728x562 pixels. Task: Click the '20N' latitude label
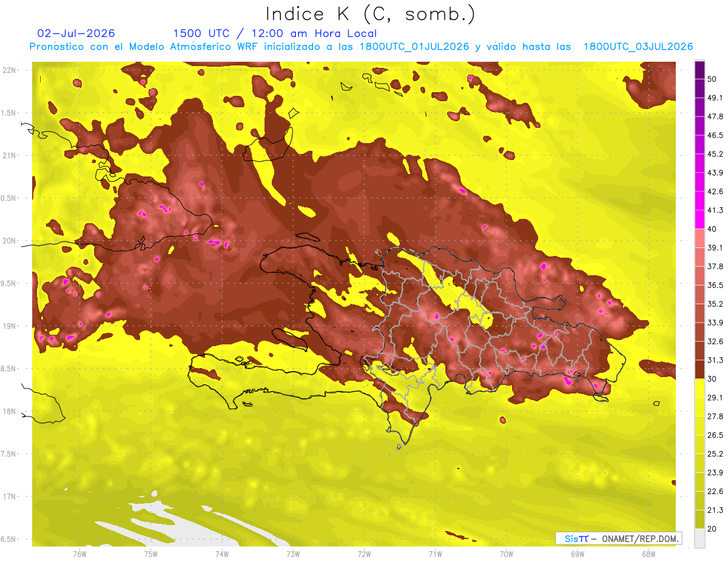[x=10, y=241]
